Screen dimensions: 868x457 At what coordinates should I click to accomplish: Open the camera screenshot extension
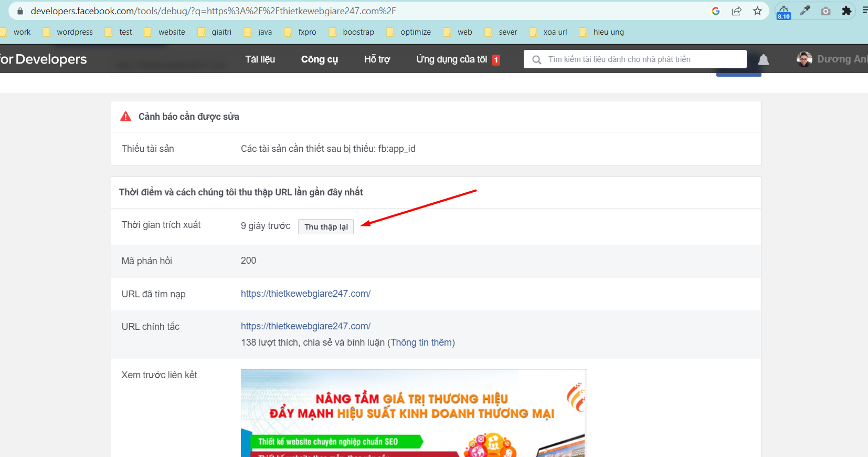825,11
